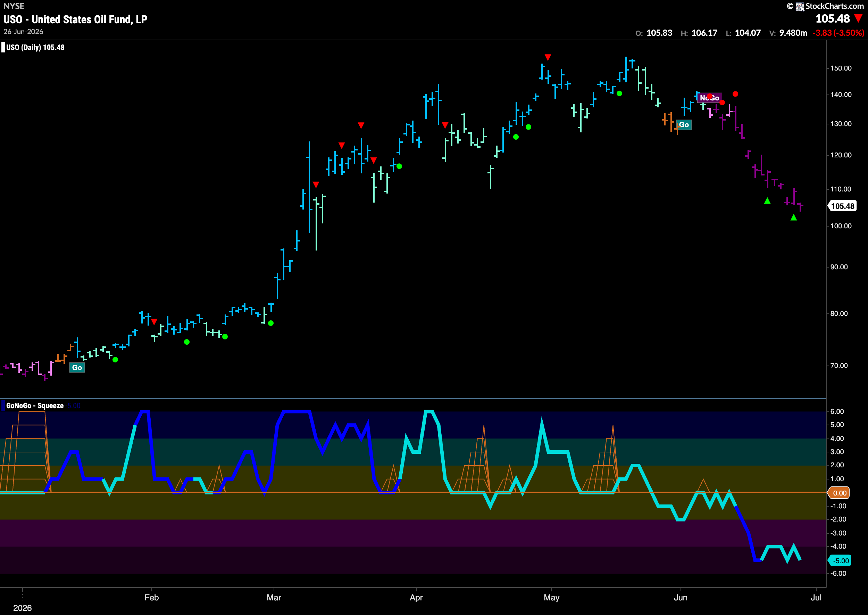Click the '100.00' price axis label
The height and width of the screenshot is (615, 868).
[x=841, y=226]
